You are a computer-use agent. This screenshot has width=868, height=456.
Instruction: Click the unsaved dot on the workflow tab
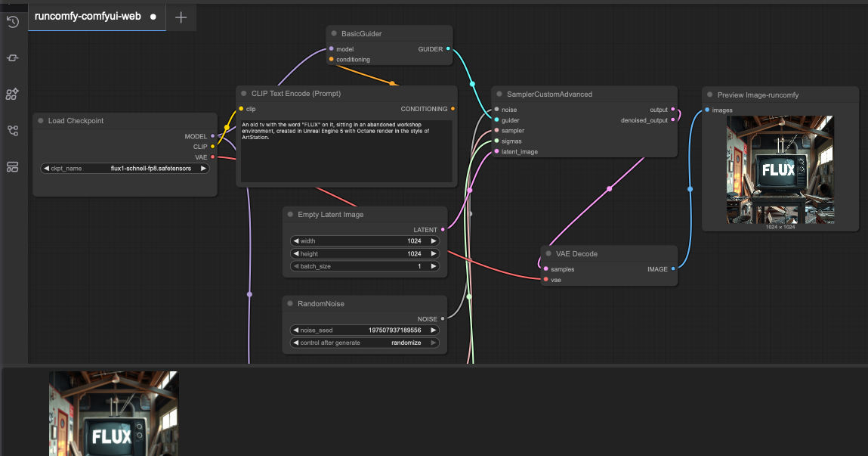click(153, 17)
